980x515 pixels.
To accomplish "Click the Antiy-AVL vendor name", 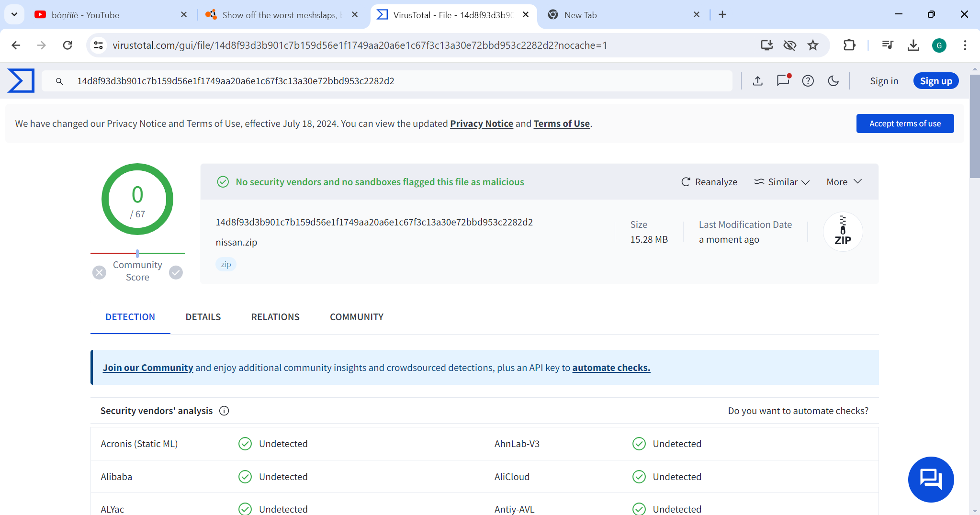I will (514, 509).
